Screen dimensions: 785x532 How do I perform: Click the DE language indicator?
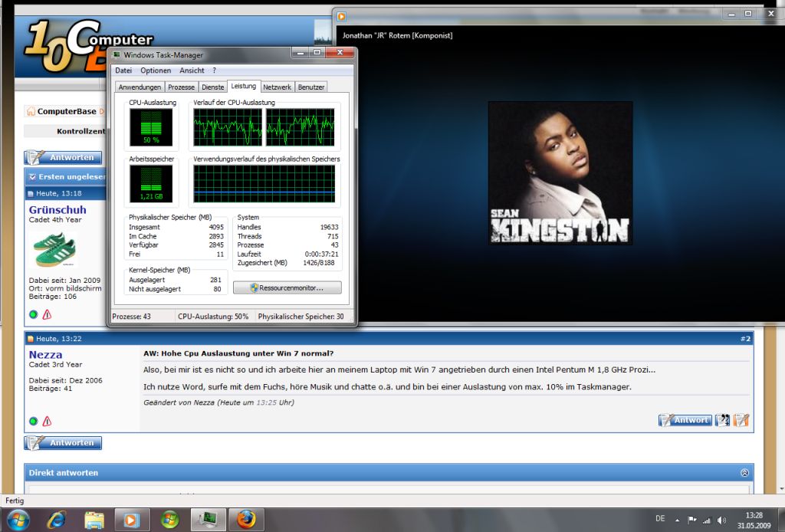coord(660,518)
